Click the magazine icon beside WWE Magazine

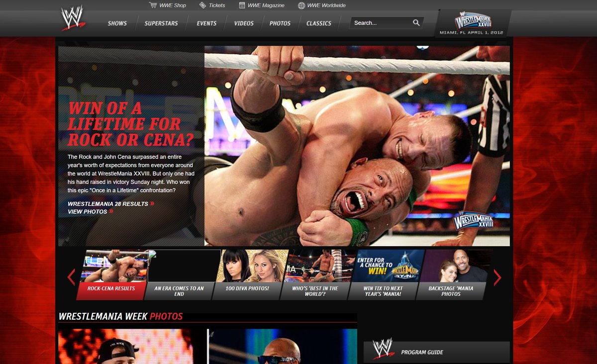tap(242, 5)
